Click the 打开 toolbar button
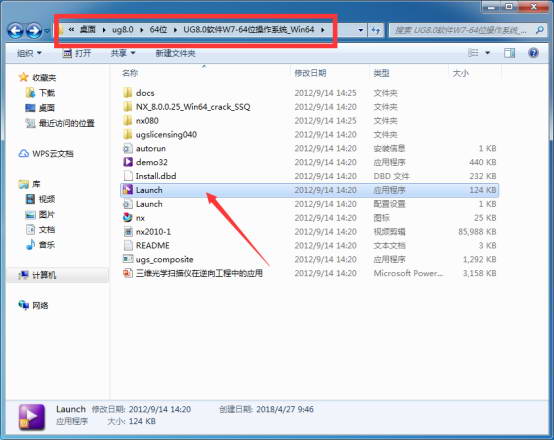 click(77, 53)
